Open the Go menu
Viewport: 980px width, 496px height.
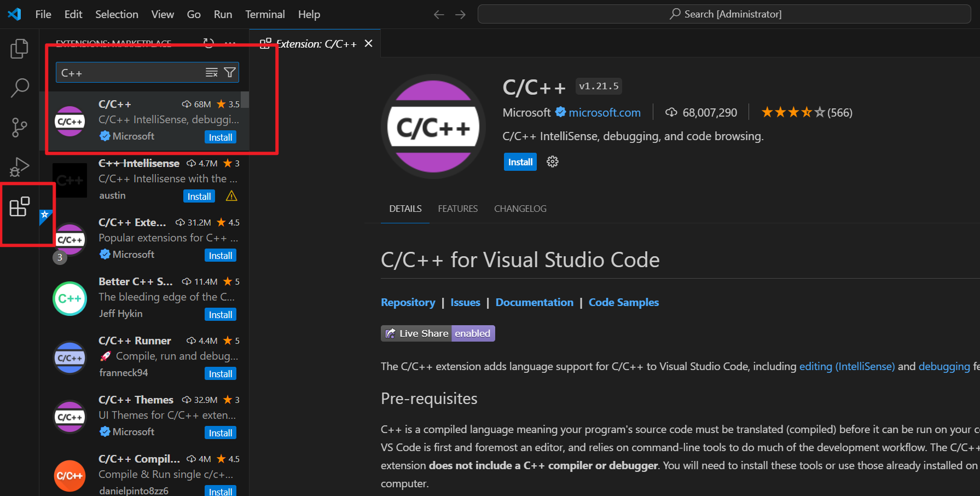coord(194,14)
